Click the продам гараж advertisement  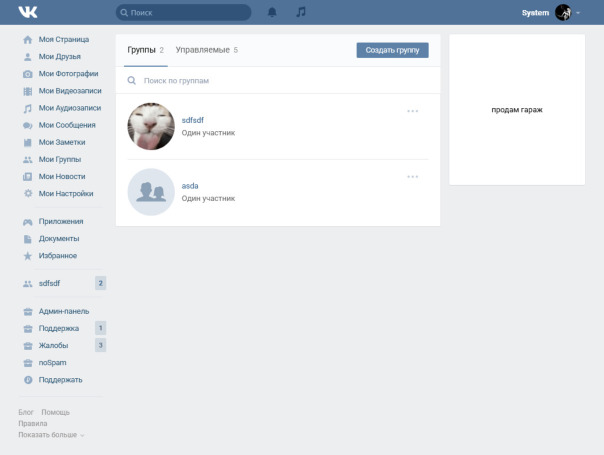[x=517, y=110]
